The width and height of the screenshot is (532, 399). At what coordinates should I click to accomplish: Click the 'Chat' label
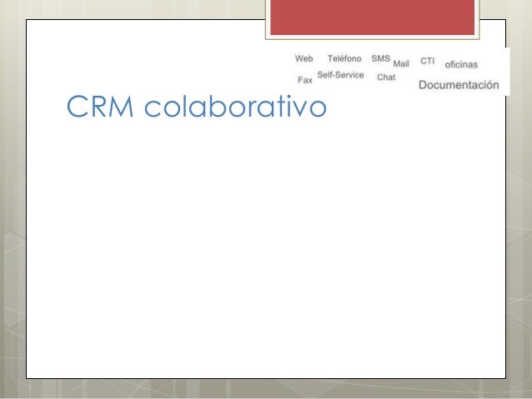click(386, 77)
